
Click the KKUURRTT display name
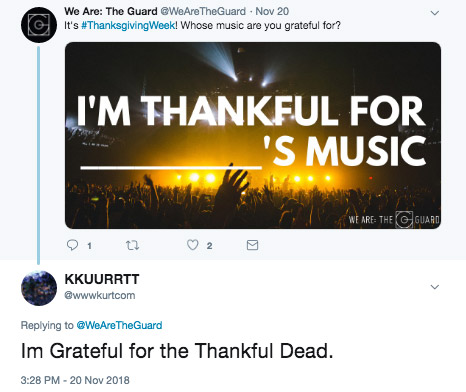tap(102, 279)
